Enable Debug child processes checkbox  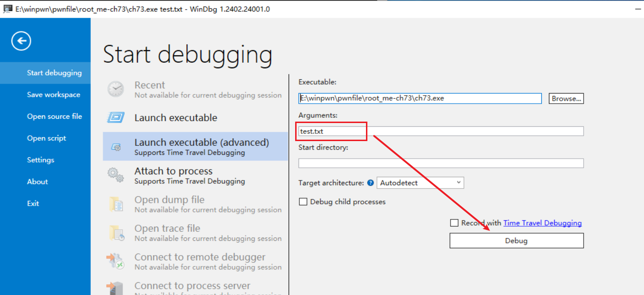(x=303, y=202)
